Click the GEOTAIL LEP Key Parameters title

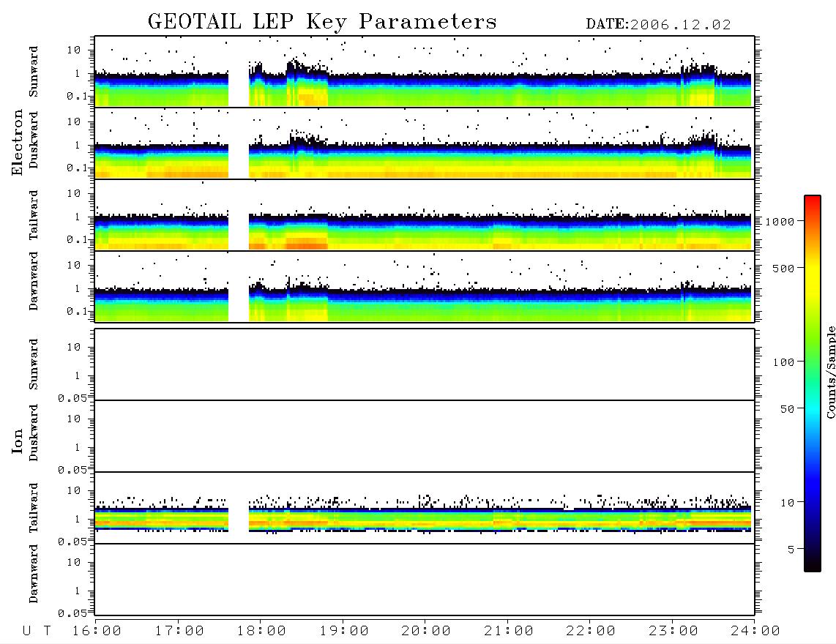coord(322,22)
